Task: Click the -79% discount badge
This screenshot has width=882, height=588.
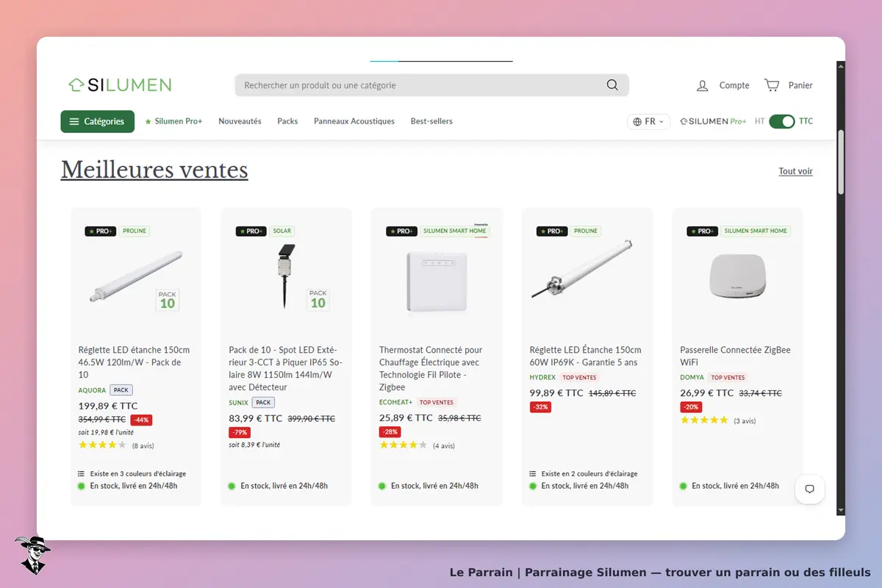Action: pos(240,432)
